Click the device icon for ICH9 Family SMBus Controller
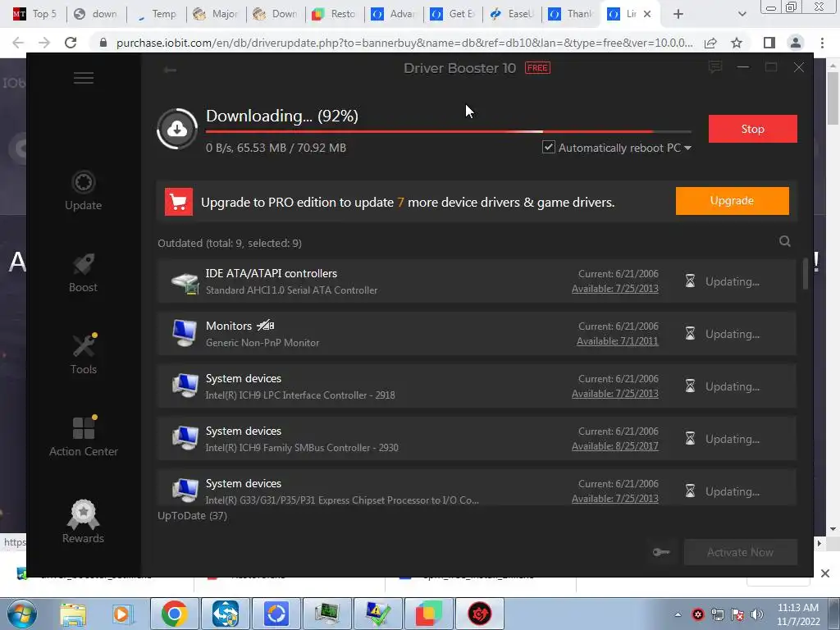Image resolution: width=840 pixels, height=630 pixels. tap(185, 438)
